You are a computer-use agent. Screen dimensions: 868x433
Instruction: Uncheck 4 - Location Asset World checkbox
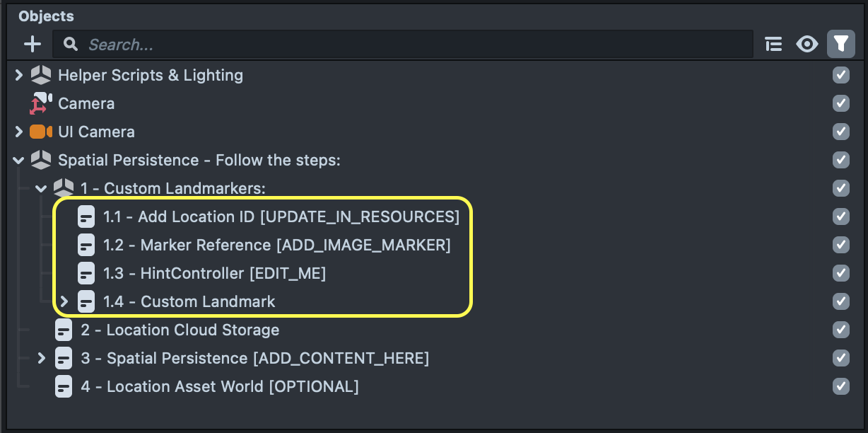click(840, 387)
